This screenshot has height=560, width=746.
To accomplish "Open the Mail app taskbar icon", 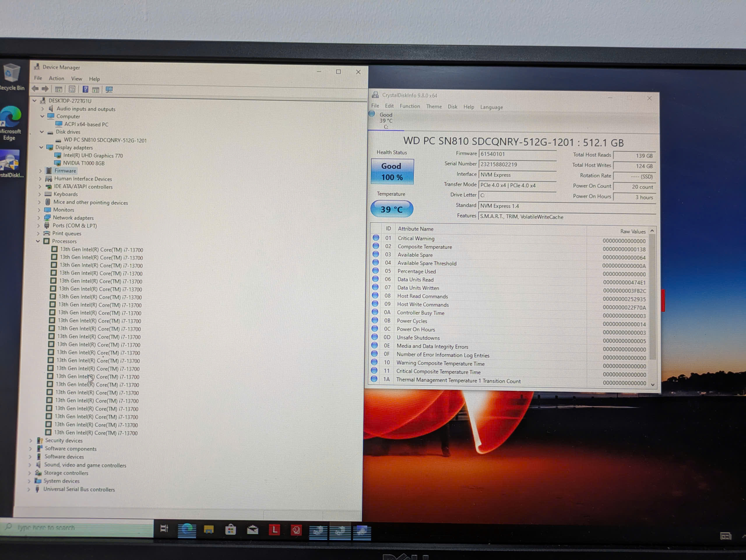I will [x=253, y=530].
